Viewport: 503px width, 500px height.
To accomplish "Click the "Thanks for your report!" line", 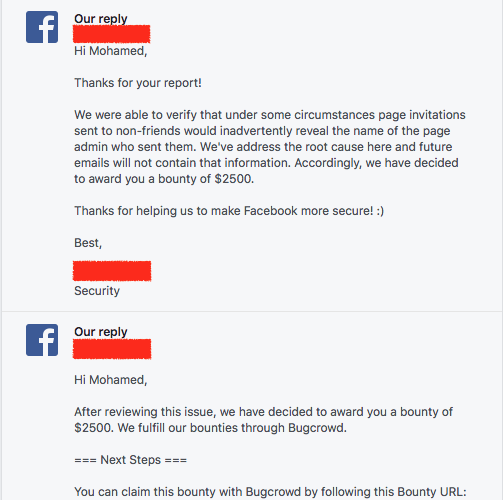I will [x=138, y=83].
